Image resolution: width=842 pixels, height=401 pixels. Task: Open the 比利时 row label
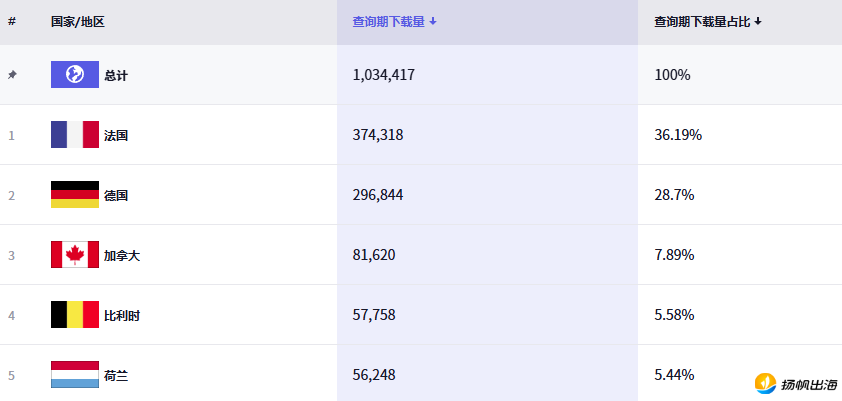tap(122, 315)
